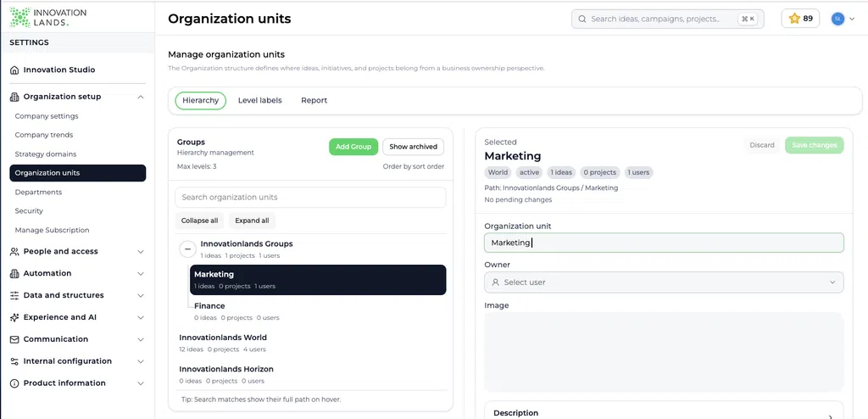Open Strategy domains in sidebar

[46, 154]
